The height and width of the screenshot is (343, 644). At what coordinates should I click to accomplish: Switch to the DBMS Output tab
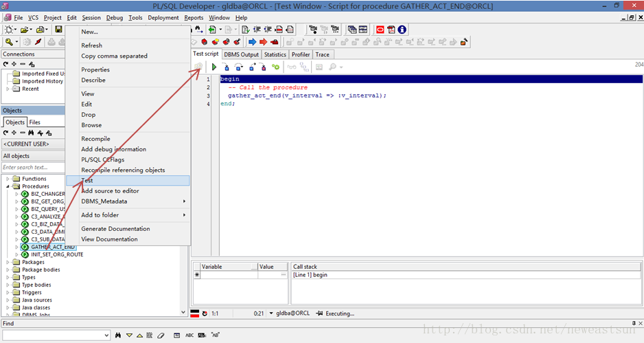click(x=241, y=55)
